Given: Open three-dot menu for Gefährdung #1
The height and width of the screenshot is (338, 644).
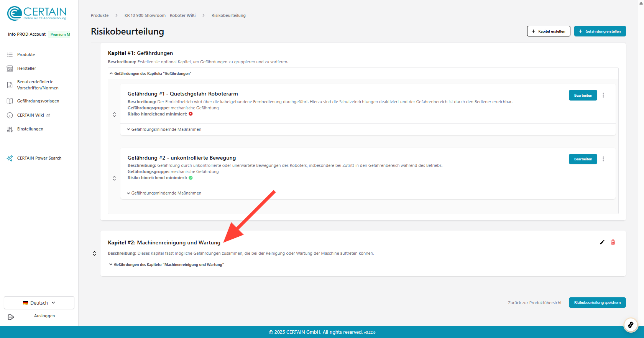Looking at the screenshot, I should click(603, 95).
